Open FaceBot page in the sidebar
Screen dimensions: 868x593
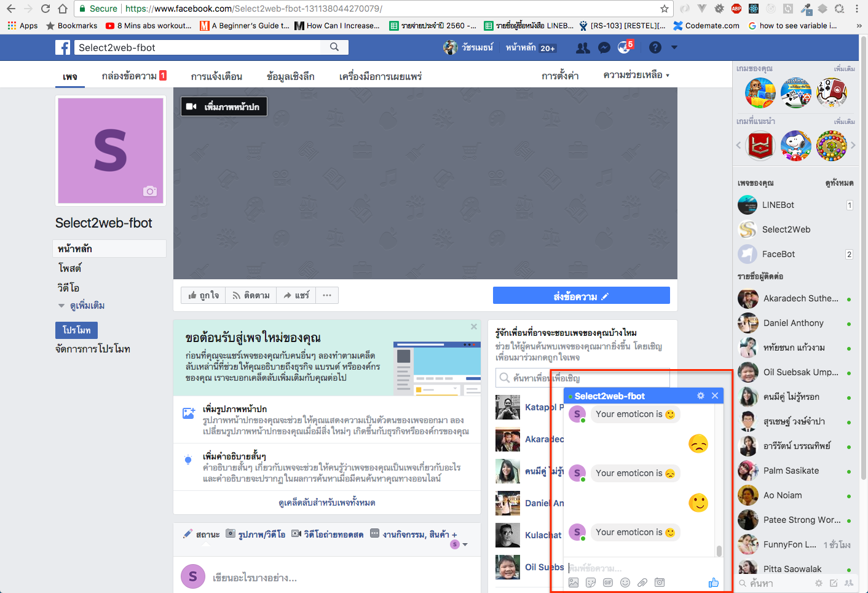(795, 254)
